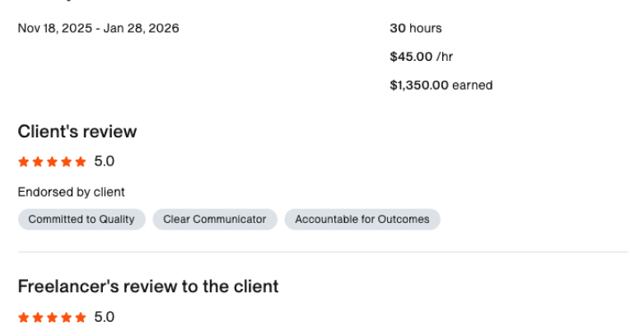
Task: Click the Accountable for Outcomes badge
Action: (362, 219)
